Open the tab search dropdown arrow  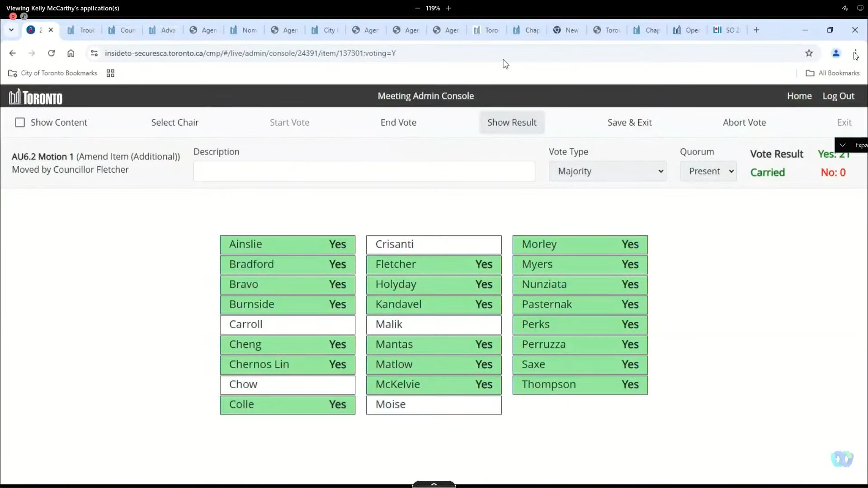[x=11, y=30]
